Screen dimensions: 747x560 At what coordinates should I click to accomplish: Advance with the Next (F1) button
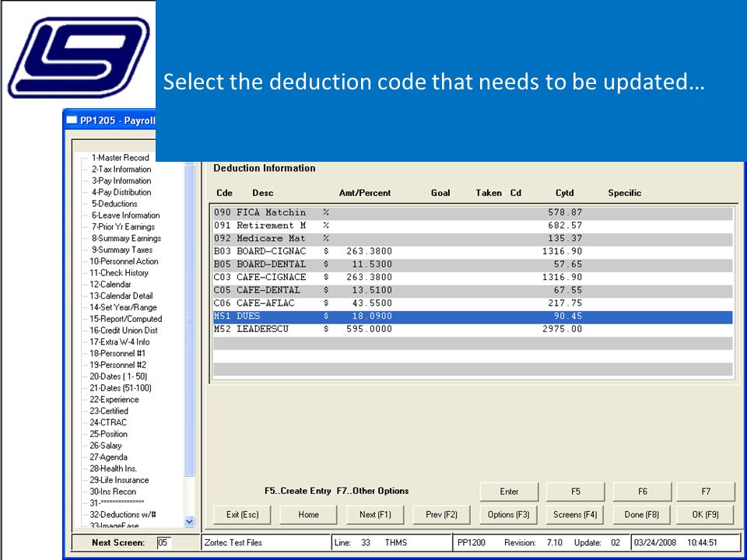375,515
